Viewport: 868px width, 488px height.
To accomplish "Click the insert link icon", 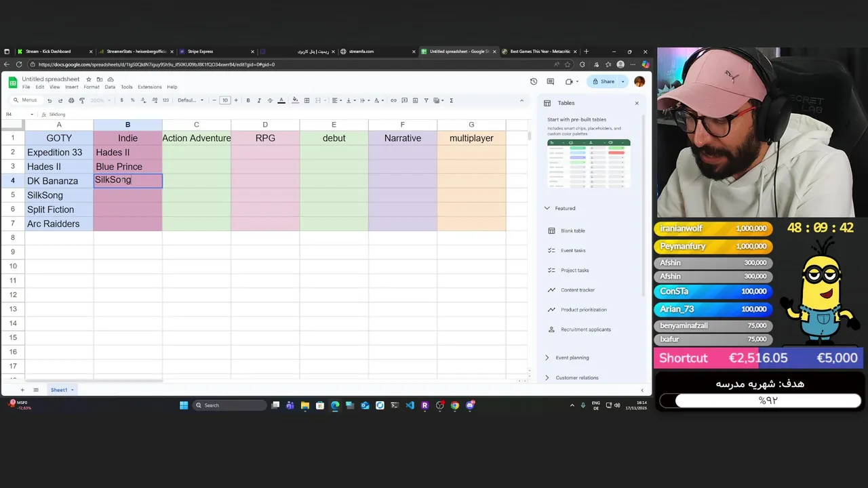I will [x=393, y=100].
